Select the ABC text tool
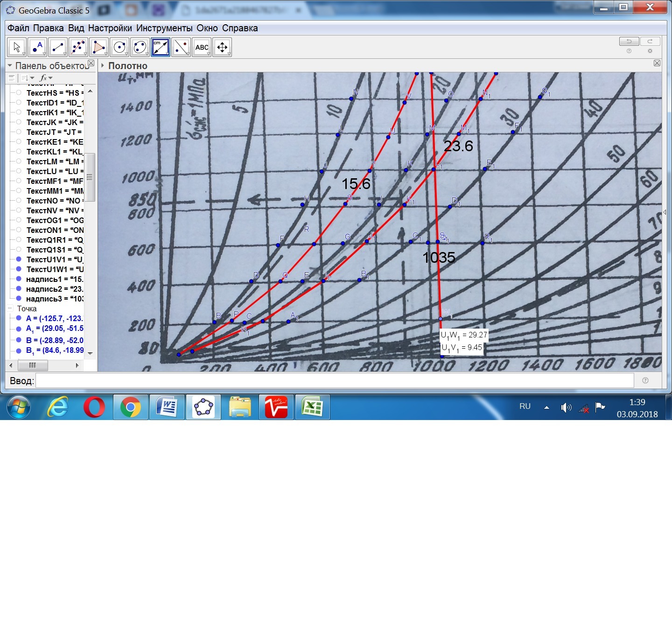This screenshot has width=672, height=631. pos(202,47)
